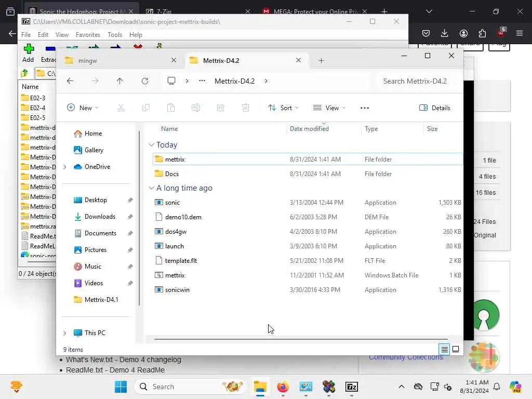The image size is (532, 399).
Task: Click the Paste clipboard icon
Action: point(171,108)
